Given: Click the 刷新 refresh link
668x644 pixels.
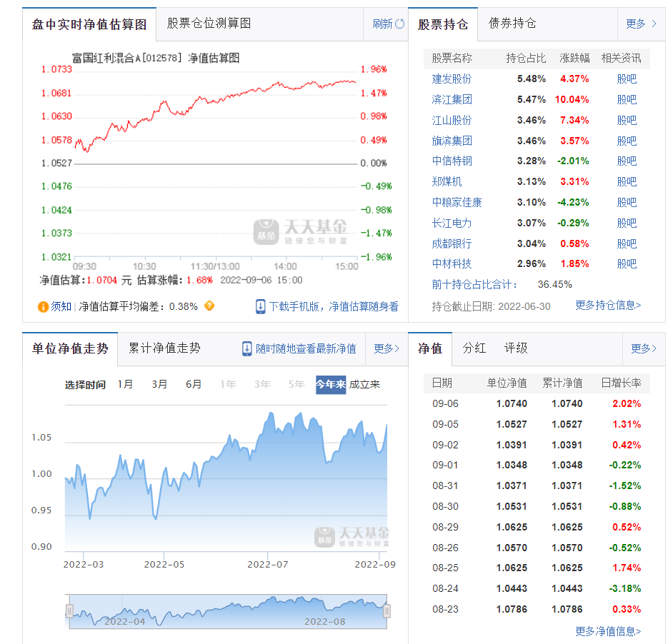Looking at the screenshot, I should [382, 24].
